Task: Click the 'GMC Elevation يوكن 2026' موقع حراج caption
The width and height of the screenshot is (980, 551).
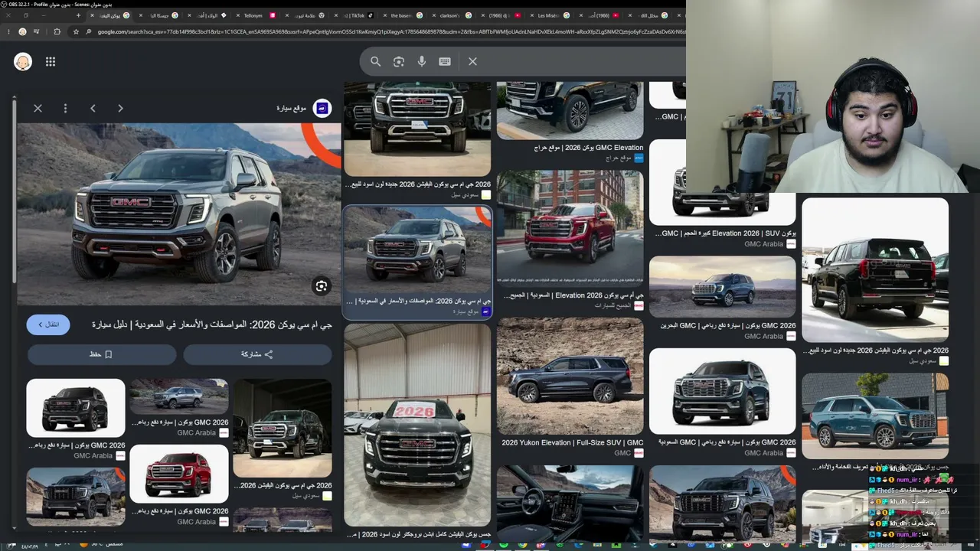Action: pyautogui.click(x=588, y=148)
